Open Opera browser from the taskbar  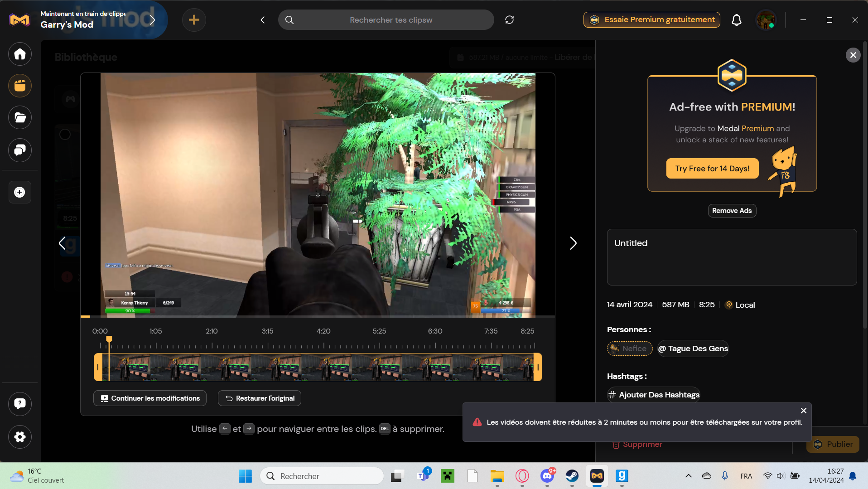click(522, 476)
